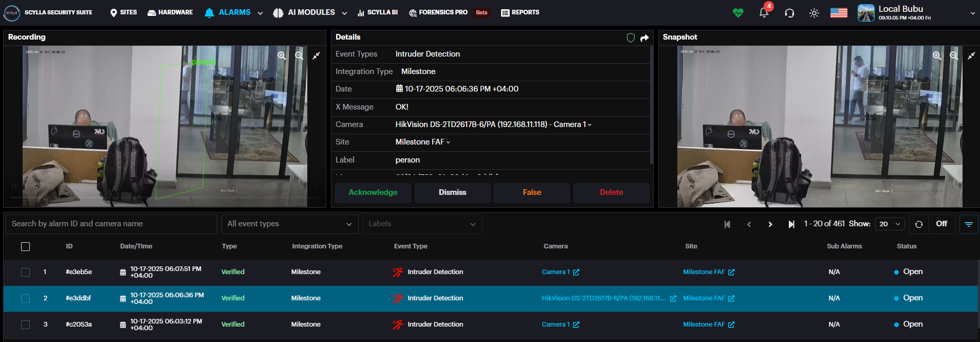Click the alarm ID search field

point(111,224)
